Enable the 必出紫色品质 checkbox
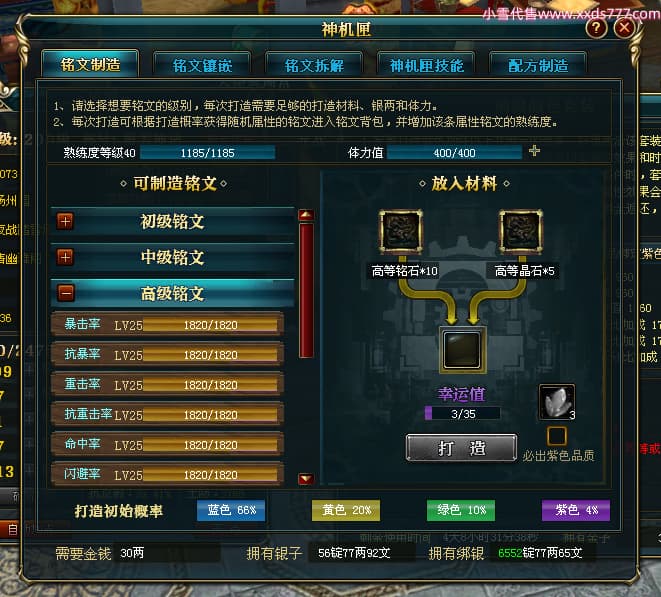This screenshot has width=661, height=597. [556, 436]
